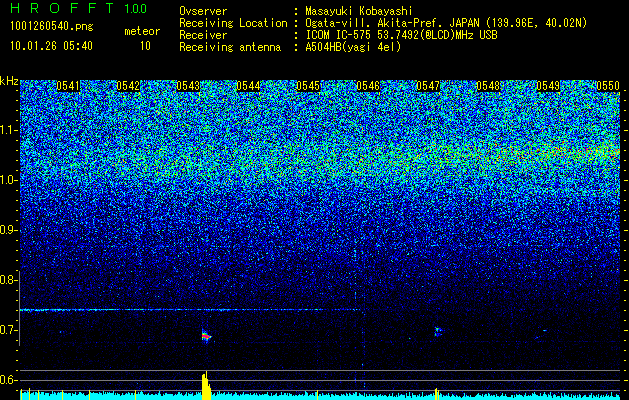This screenshot has height=400, width=629.
Task: Click the HROFFT 1.0.0 title text
Action: pyautogui.click(x=78, y=8)
